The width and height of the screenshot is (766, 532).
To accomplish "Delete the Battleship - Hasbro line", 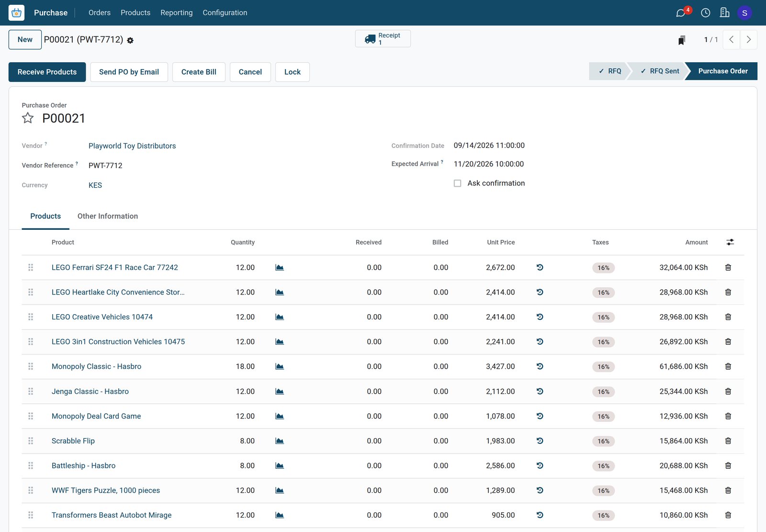I will (728, 466).
